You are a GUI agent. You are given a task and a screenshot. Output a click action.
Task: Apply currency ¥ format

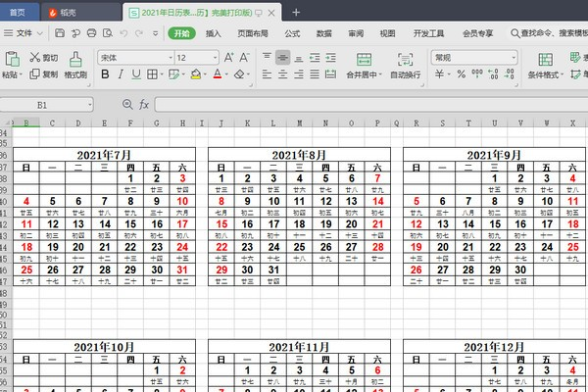(439, 74)
